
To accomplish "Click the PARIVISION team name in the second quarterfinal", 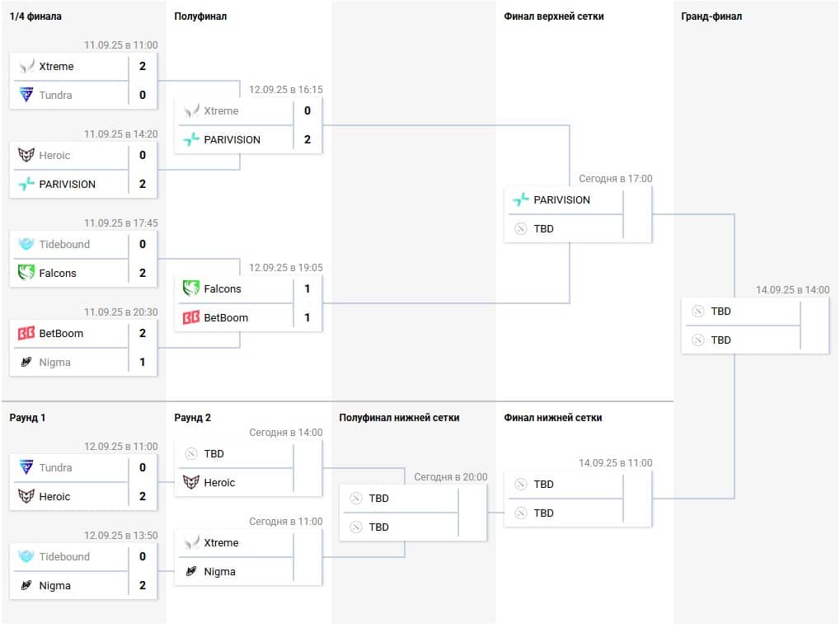I will 68,185.
